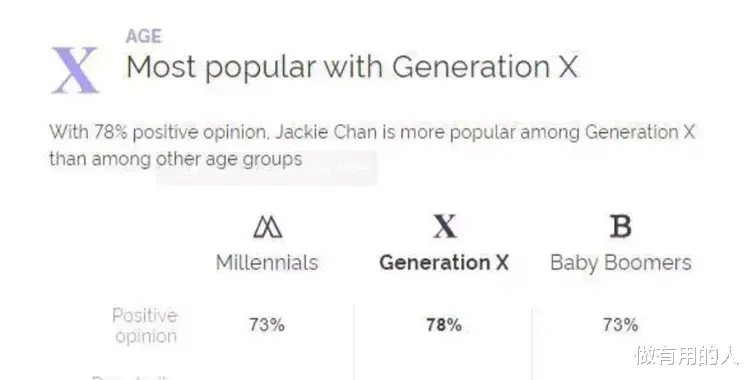
Task: Click the Most popular with Generation X heading
Action: click(353, 67)
